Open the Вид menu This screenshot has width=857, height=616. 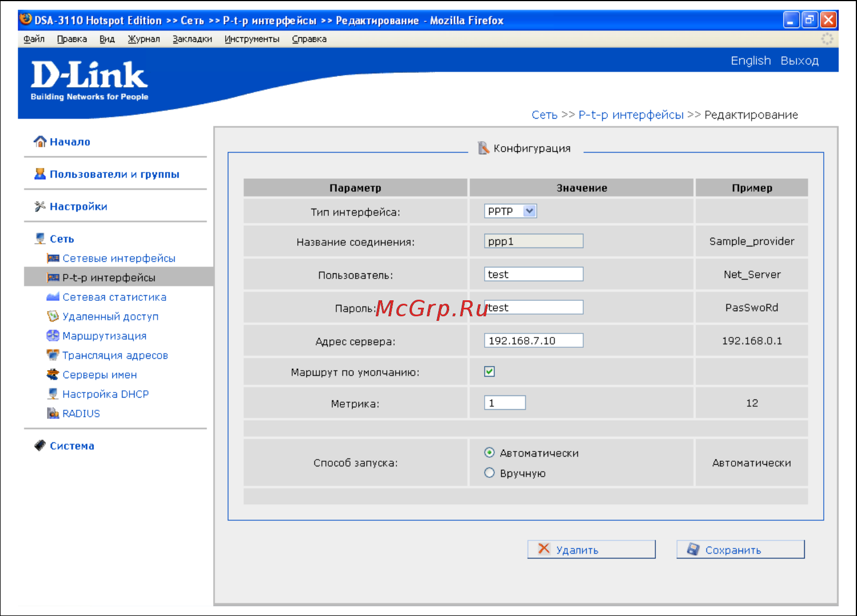(107, 39)
